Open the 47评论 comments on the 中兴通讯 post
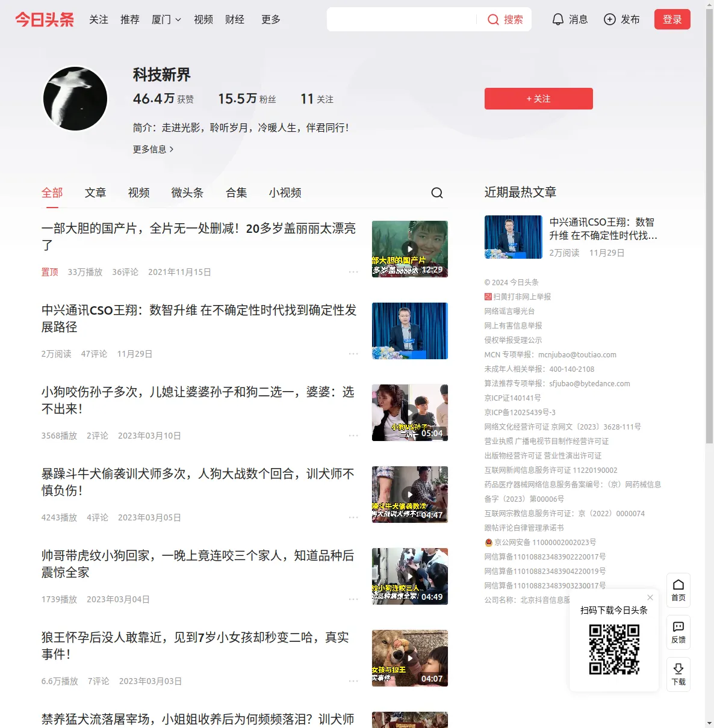 click(x=94, y=354)
